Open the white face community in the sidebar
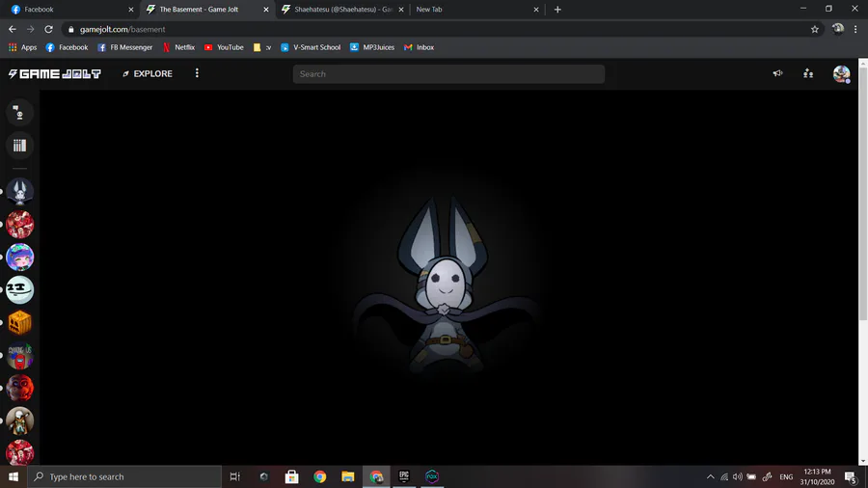 [20, 289]
